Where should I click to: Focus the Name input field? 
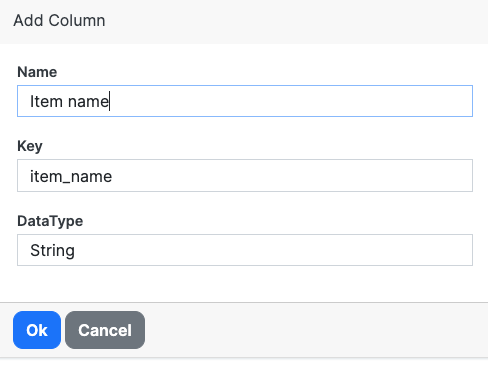click(x=245, y=101)
